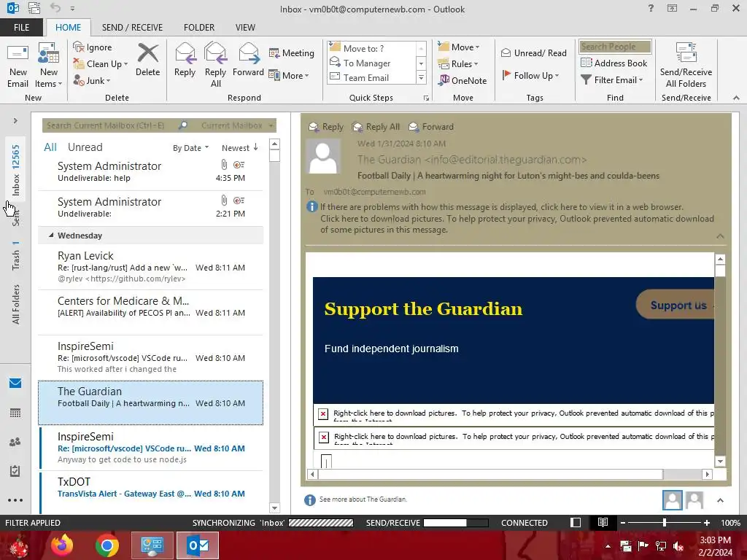
Task: Switch to the People view
Action: 15,442
